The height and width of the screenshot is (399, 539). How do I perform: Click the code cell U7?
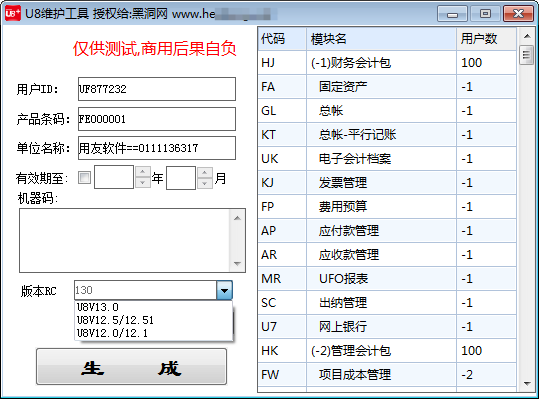[282, 326]
